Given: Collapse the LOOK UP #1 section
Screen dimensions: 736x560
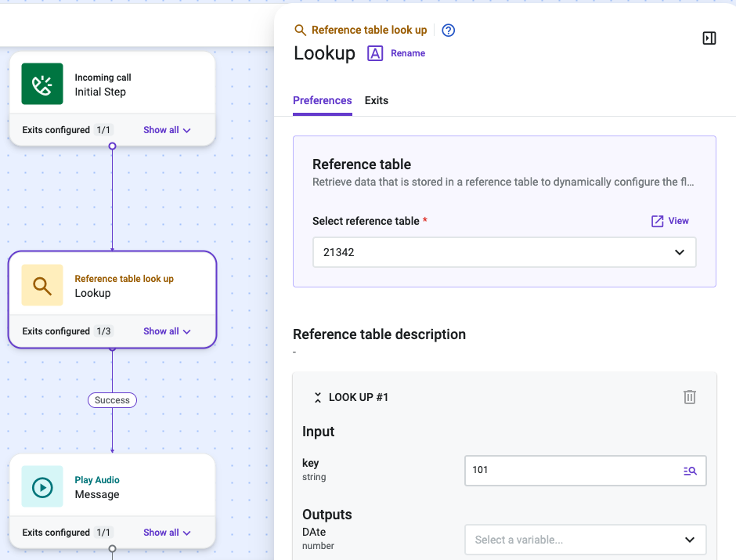Looking at the screenshot, I should tap(318, 398).
